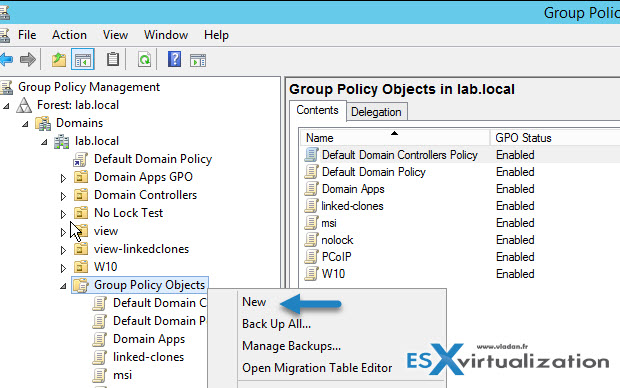Click Enabled status of PCoIP row
The image size is (620, 388).
[x=515, y=257]
